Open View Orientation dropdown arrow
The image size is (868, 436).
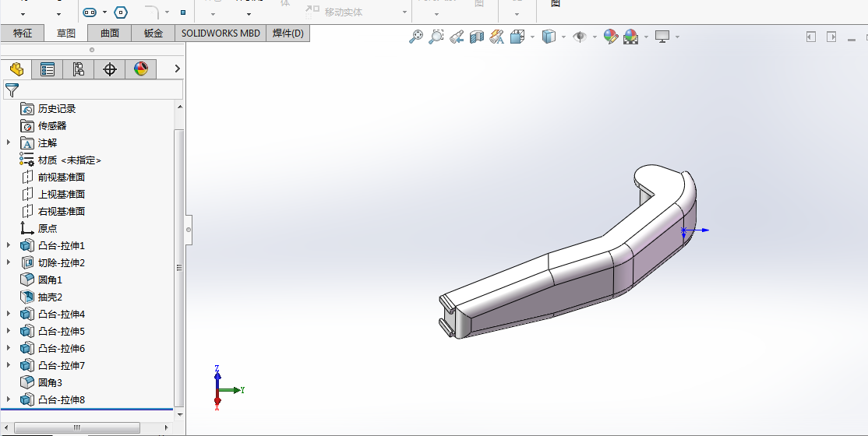532,37
